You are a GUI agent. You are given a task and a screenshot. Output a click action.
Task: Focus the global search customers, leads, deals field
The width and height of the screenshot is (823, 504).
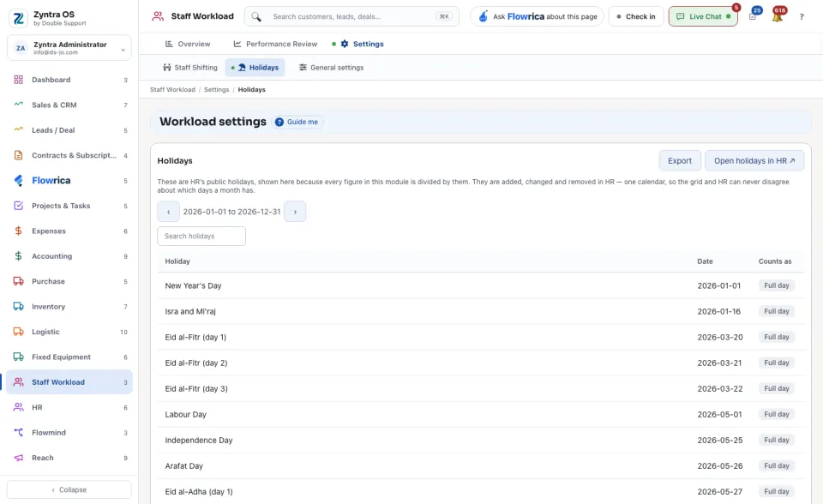click(x=351, y=17)
